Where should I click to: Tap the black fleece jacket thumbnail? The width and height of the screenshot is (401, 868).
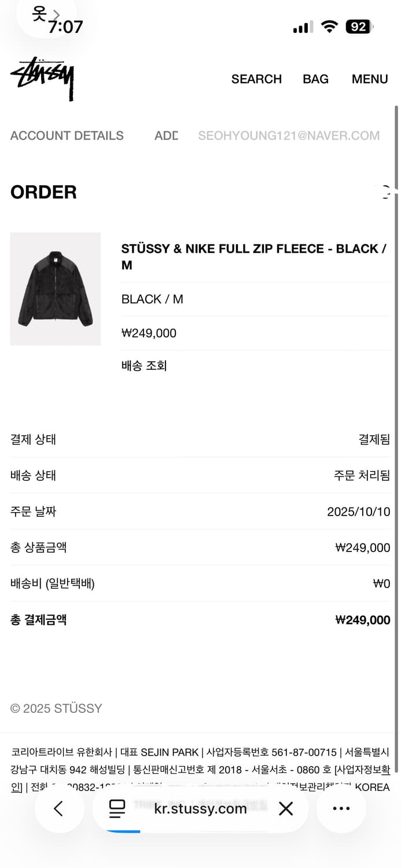[x=56, y=289]
